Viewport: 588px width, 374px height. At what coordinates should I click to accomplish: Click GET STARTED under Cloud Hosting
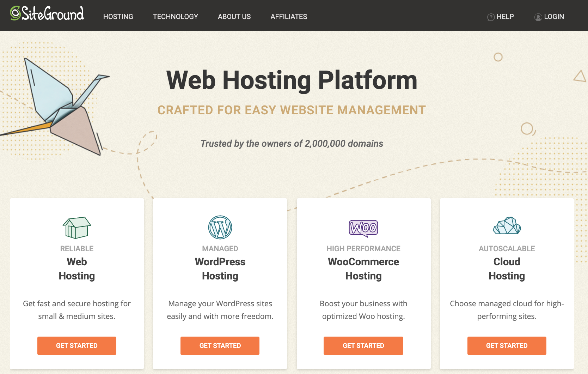point(507,345)
